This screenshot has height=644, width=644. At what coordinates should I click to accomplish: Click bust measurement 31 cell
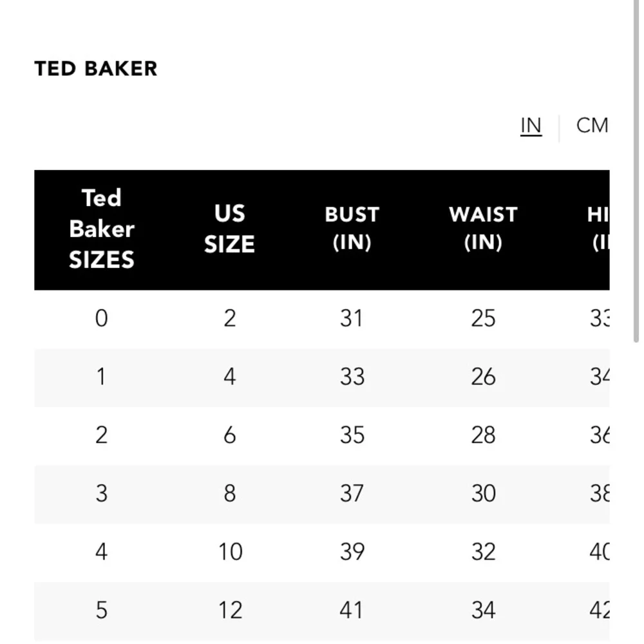point(352,318)
